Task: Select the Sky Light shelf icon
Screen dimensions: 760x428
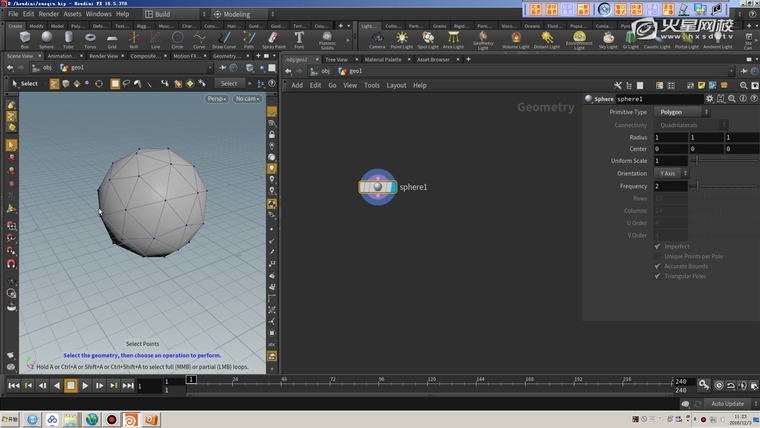Action: pos(608,39)
